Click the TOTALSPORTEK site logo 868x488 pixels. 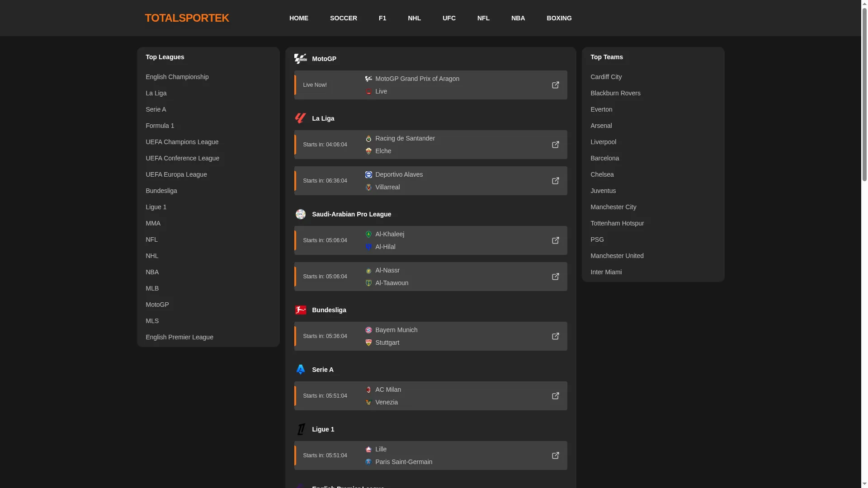(x=187, y=18)
